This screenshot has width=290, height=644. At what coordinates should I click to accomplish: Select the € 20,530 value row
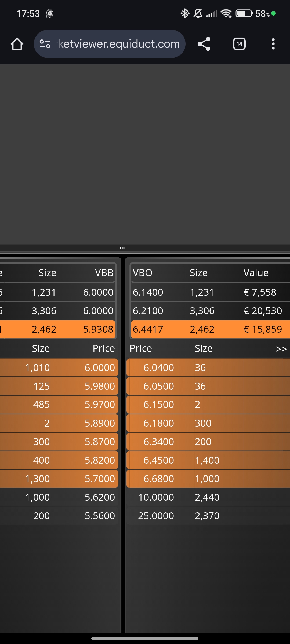click(x=210, y=311)
